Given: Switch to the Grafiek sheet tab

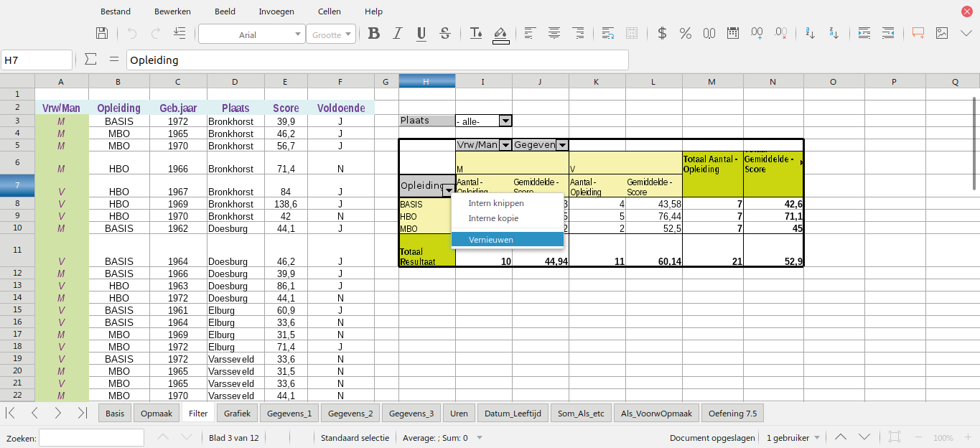Looking at the screenshot, I should click(237, 414).
